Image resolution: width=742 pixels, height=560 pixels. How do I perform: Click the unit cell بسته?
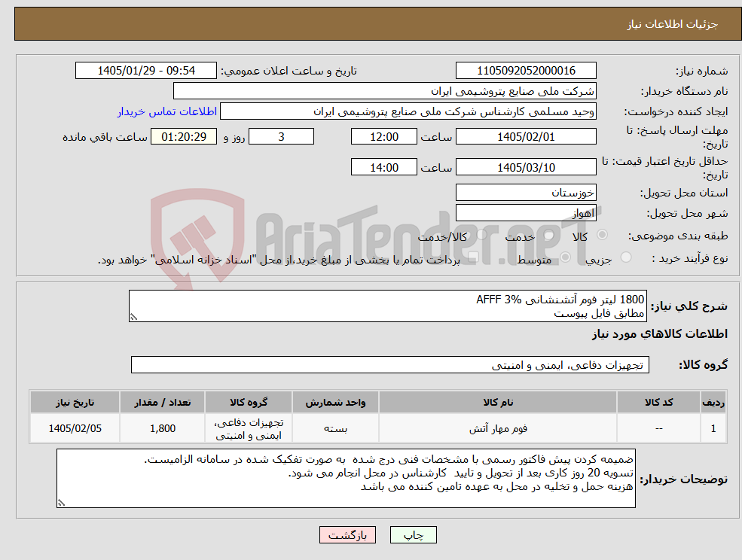tap(335, 428)
